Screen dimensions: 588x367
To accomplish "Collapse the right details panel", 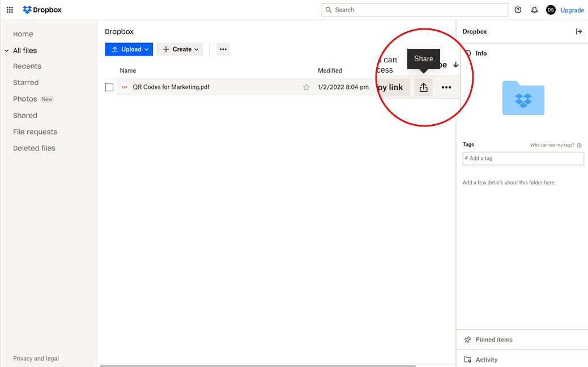I will [x=578, y=32].
